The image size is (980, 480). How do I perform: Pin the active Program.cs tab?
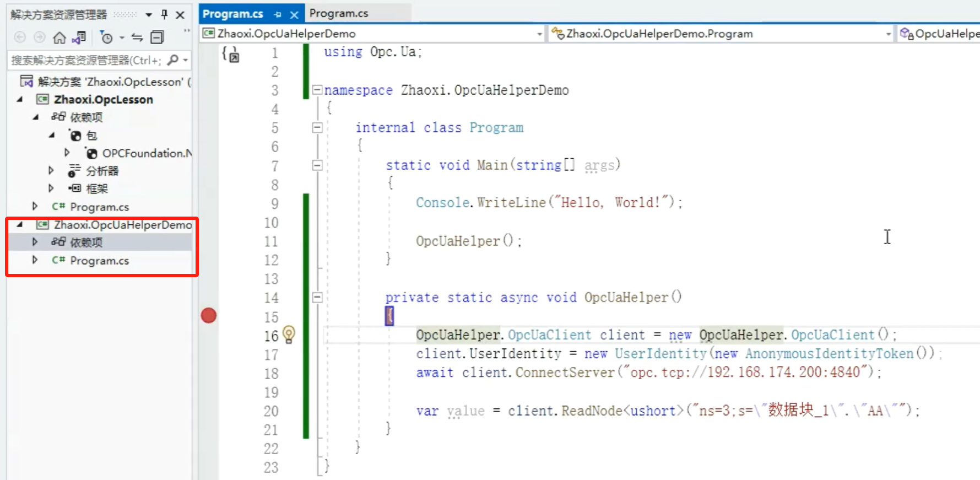point(278,14)
